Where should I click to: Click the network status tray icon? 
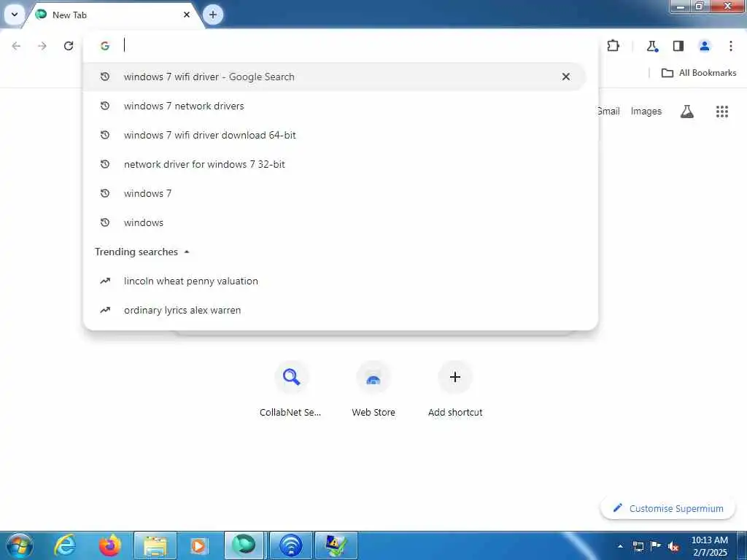[638, 546]
